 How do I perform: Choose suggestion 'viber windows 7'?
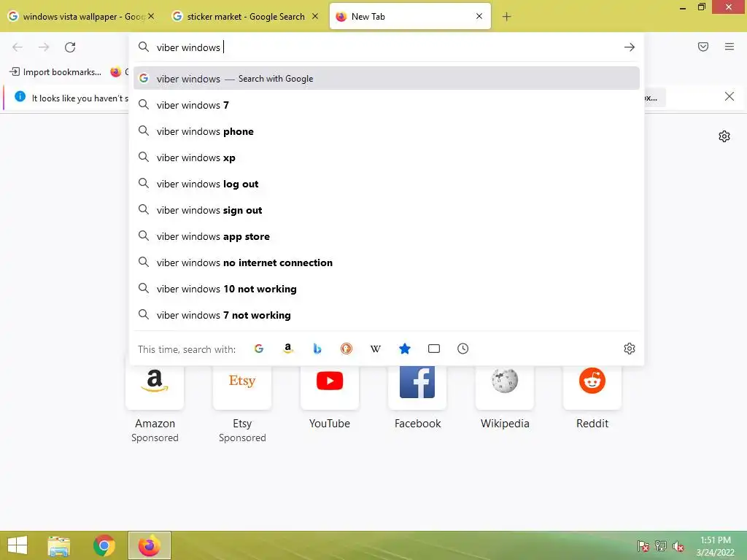click(387, 105)
